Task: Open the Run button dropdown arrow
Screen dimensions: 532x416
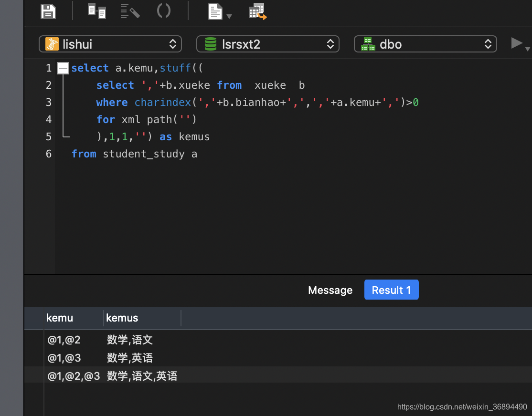Action: click(x=528, y=49)
